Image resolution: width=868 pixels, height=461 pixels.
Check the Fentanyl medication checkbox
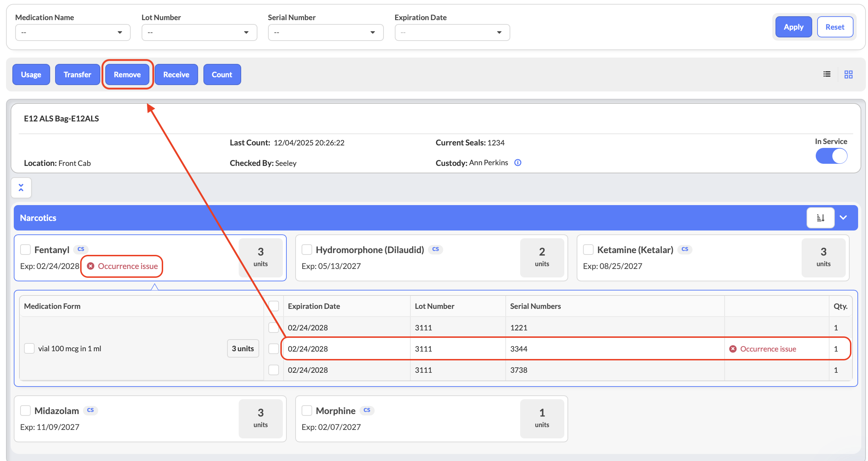tap(25, 250)
